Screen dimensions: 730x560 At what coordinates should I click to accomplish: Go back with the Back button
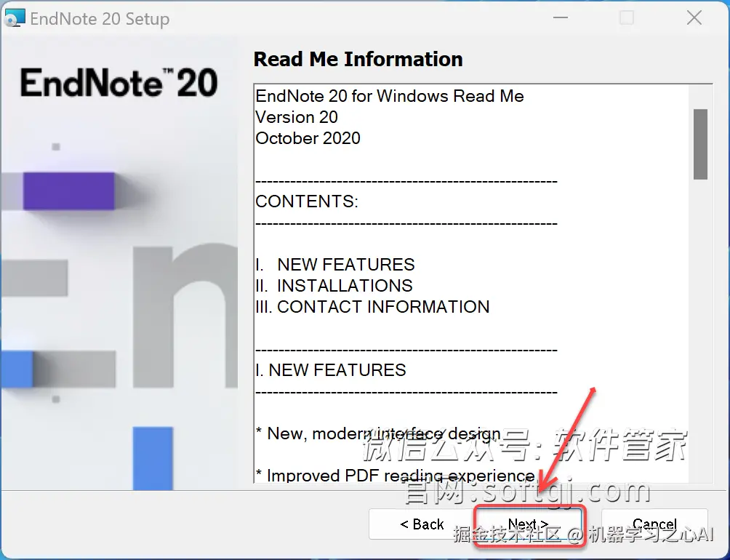tap(421, 524)
